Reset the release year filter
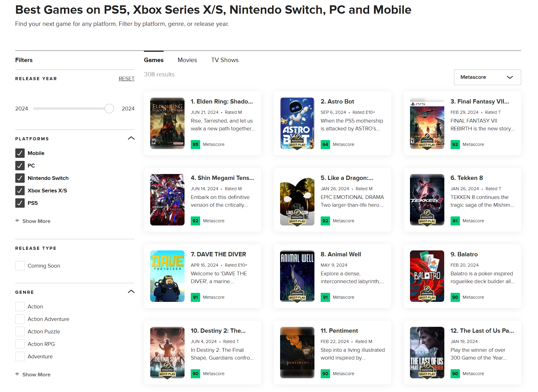The height and width of the screenshot is (392, 538). pyautogui.click(x=126, y=79)
